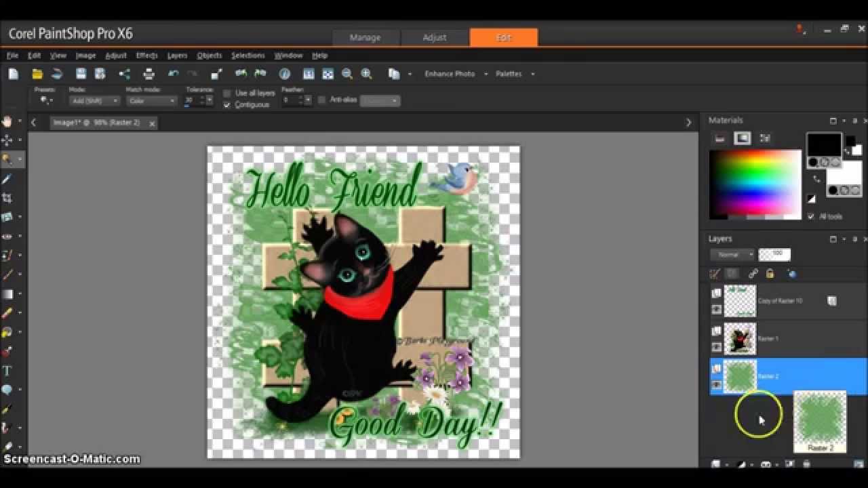Click the layer link chain icon
This screenshot has width=868, height=488.
(x=753, y=274)
